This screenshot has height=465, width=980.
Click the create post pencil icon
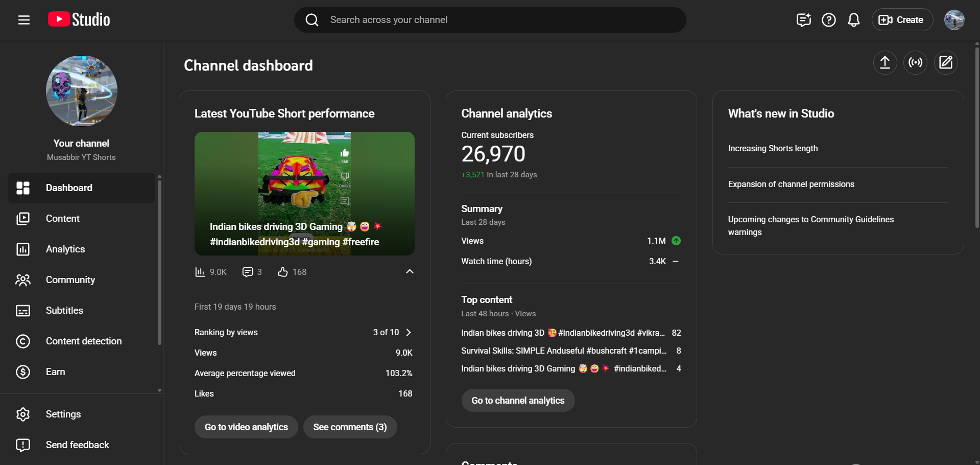pyautogui.click(x=946, y=62)
